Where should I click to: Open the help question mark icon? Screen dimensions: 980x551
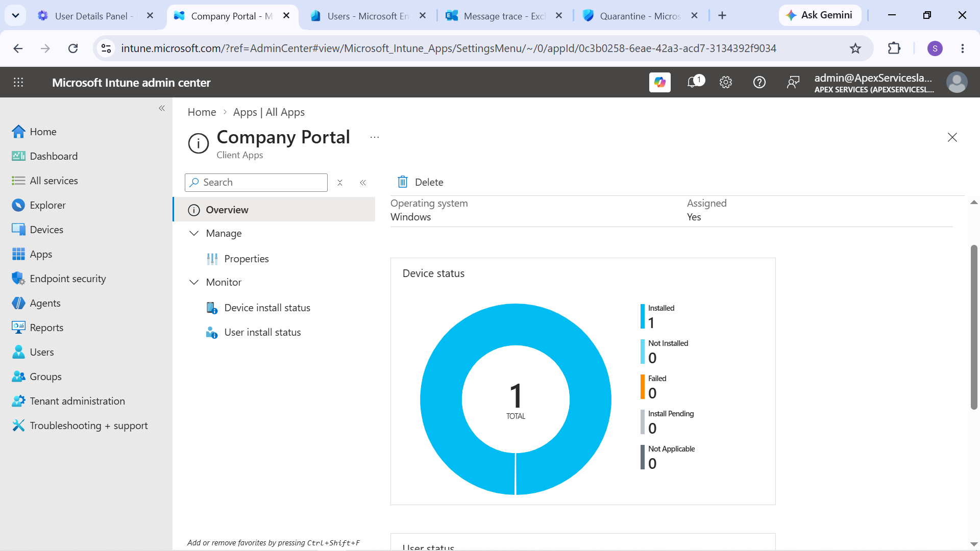click(x=759, y=82)
